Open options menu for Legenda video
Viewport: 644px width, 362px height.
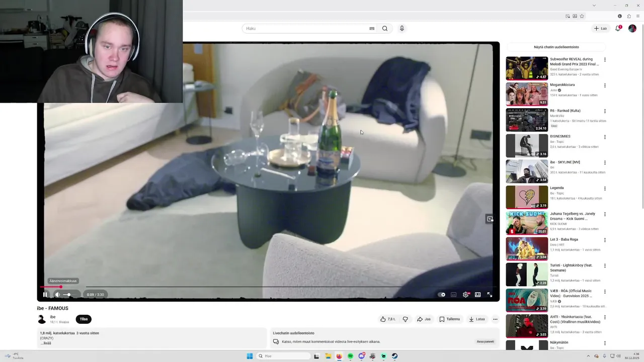(x=605, y=189)
